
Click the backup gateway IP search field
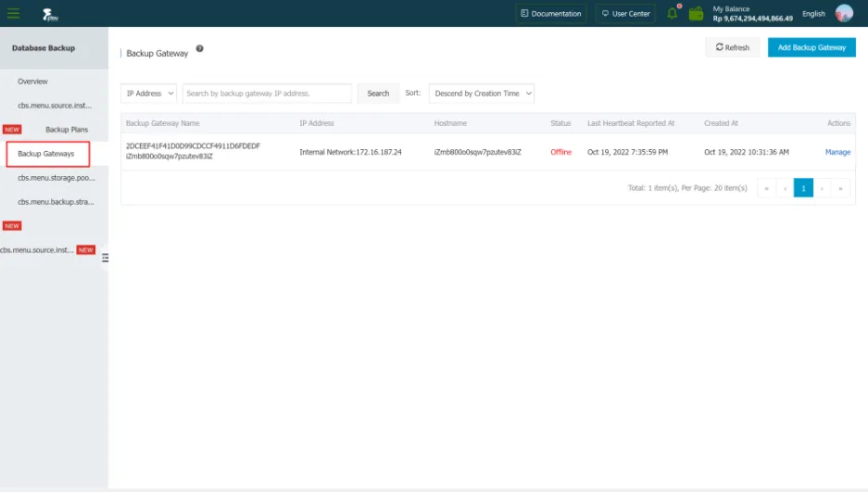tap(267, 94)
